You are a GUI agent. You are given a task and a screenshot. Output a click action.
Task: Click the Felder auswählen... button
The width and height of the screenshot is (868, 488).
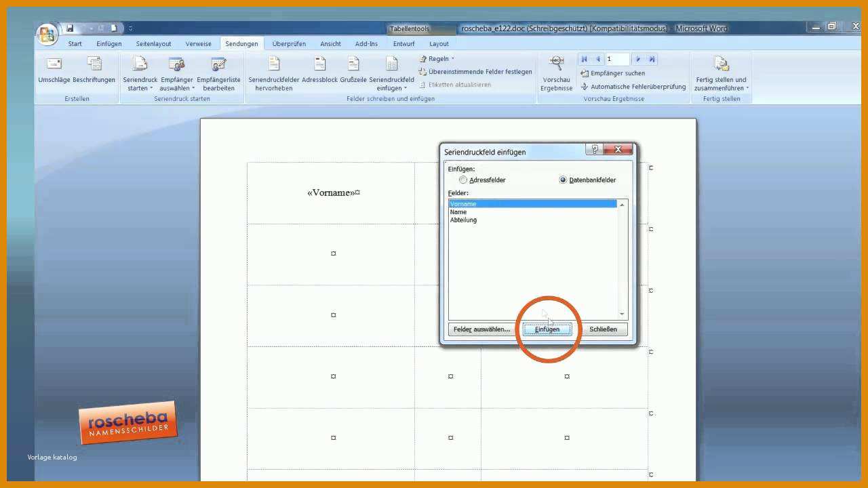point(481,329)
